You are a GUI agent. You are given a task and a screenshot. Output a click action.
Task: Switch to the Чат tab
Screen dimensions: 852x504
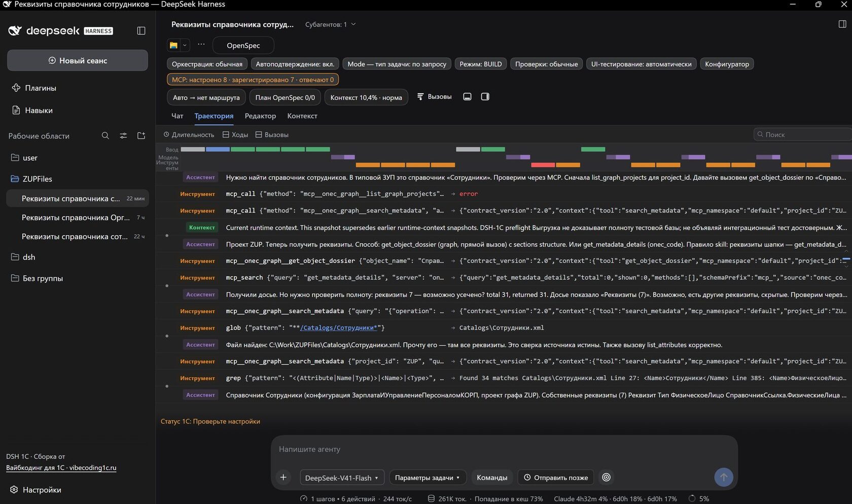point(177,116)
